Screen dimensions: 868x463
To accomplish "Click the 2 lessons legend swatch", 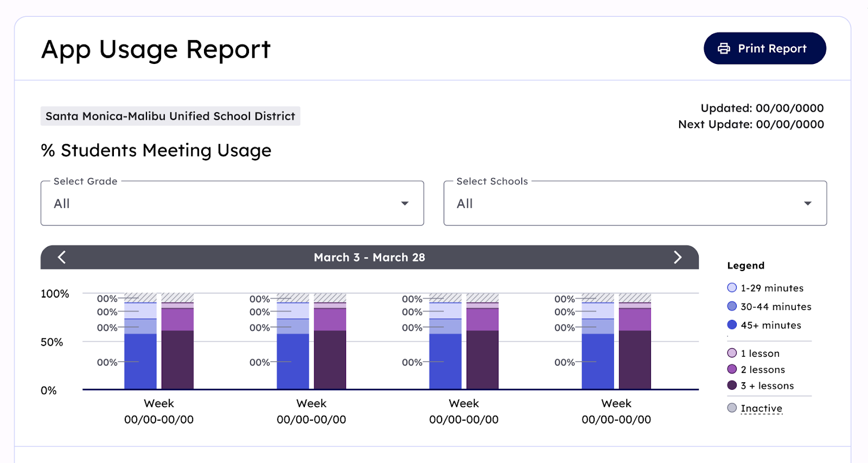I will click(732, 369).
